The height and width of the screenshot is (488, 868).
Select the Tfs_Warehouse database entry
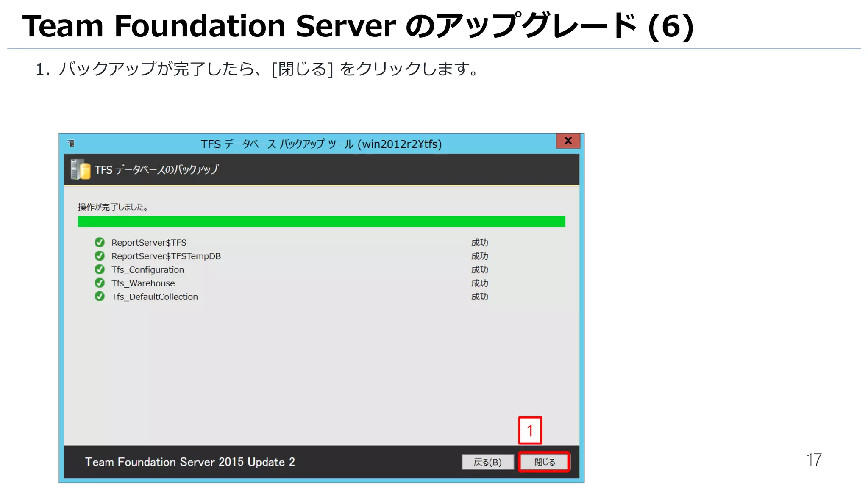[143, 283]
